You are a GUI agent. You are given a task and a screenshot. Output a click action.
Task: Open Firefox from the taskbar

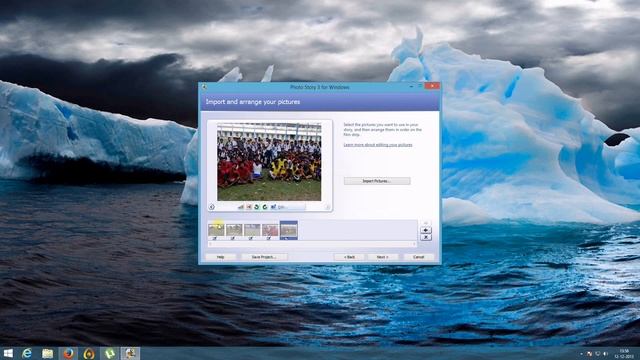click(x=68, y=353)
